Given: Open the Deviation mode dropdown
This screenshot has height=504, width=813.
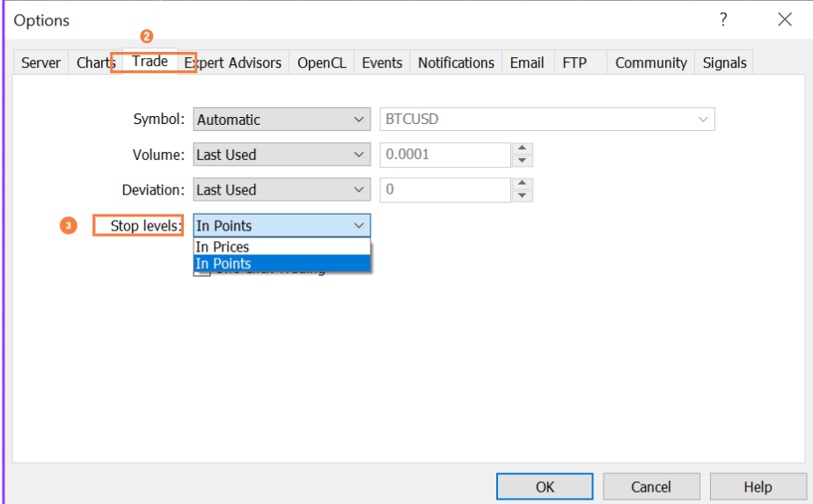Looking at the screenshot, I should coord(282,190).
